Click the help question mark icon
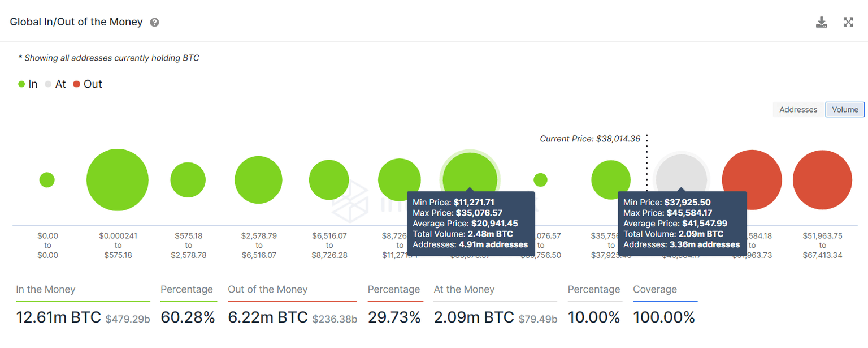This screenshot has width=868, height=348. click(154, 23)
